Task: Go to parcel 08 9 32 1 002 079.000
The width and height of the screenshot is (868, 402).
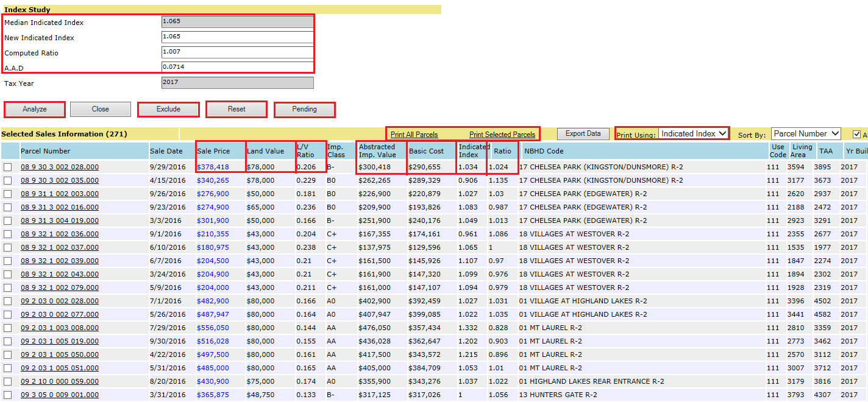Action: point(60,287)
